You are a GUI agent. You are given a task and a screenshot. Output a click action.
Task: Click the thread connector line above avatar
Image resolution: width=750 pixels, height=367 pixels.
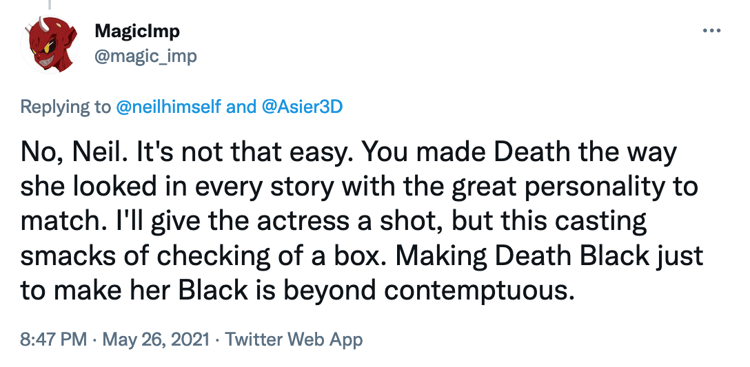pos(50,5)
